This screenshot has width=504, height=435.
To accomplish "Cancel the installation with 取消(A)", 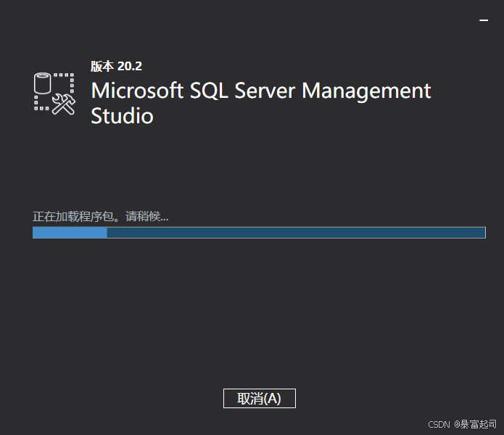I will point(259,398).
